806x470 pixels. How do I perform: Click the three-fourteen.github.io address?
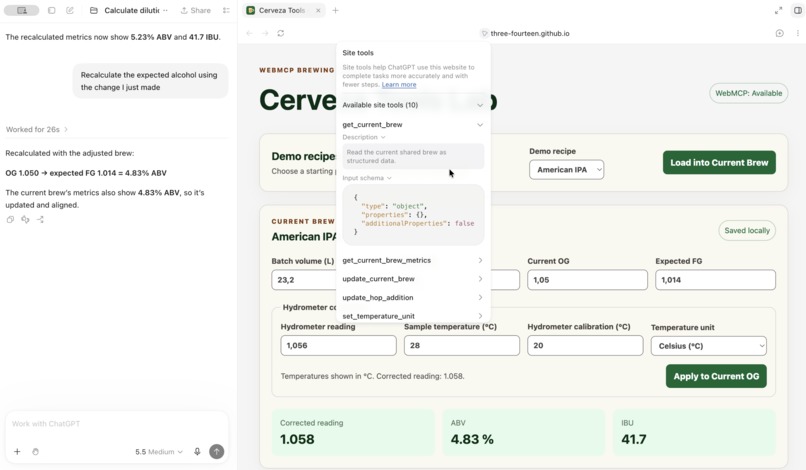coord(529,33)
